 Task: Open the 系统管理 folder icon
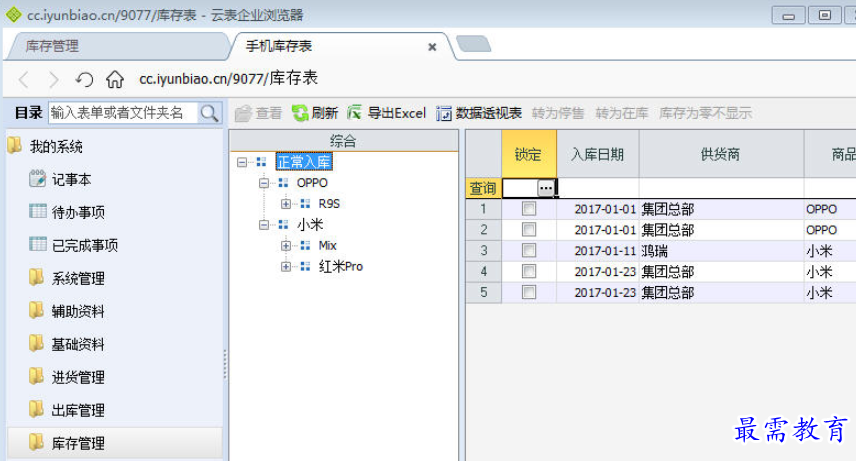(x=37, y=277)
